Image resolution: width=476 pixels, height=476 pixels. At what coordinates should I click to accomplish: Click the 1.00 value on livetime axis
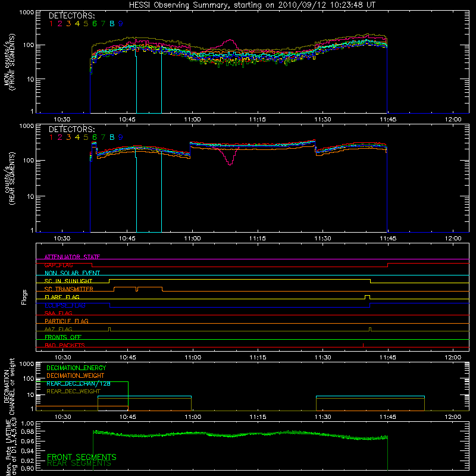(x=27, y=423)
